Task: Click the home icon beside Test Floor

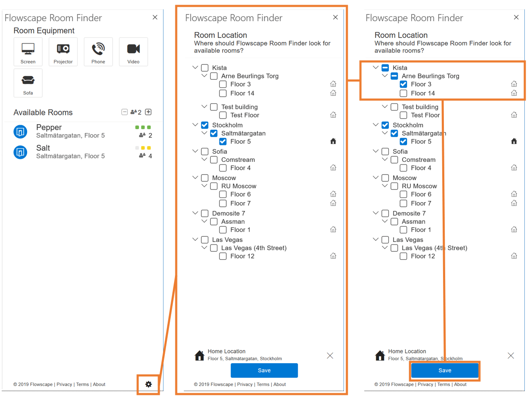Action: 333,114
